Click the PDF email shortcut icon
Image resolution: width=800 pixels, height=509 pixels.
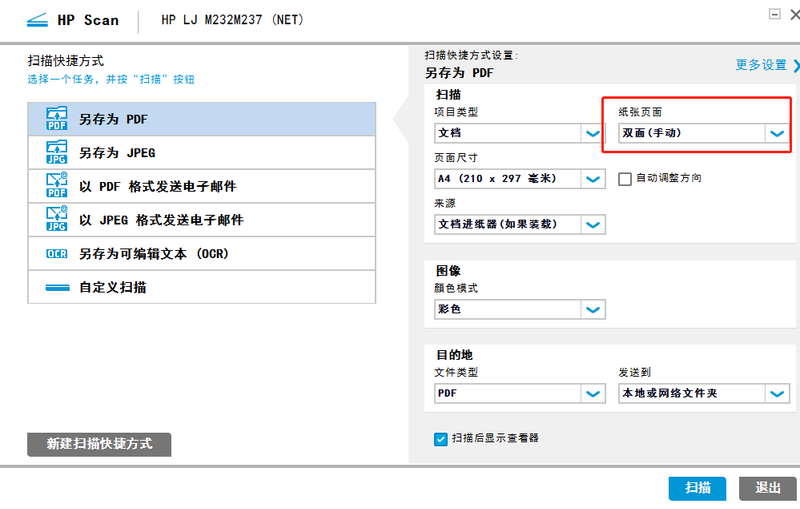tap(56, 186)
